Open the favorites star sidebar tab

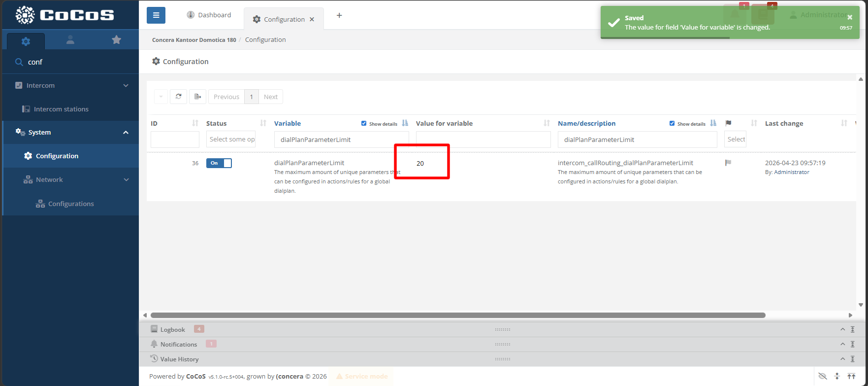click(x=116, y=40)
